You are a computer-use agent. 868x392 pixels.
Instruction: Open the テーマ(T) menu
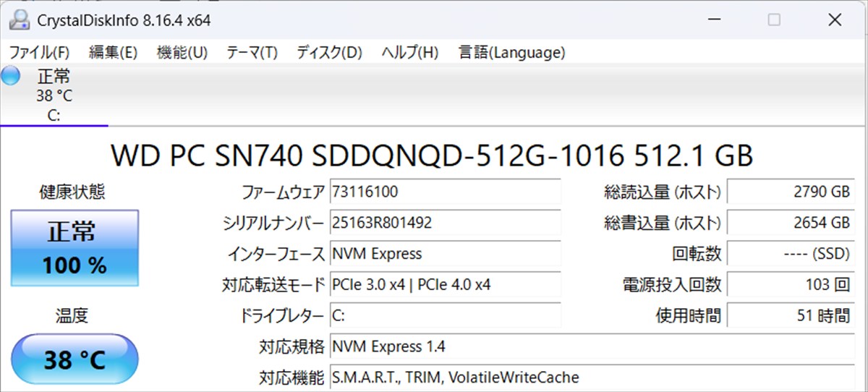click(x=251, y=52)
